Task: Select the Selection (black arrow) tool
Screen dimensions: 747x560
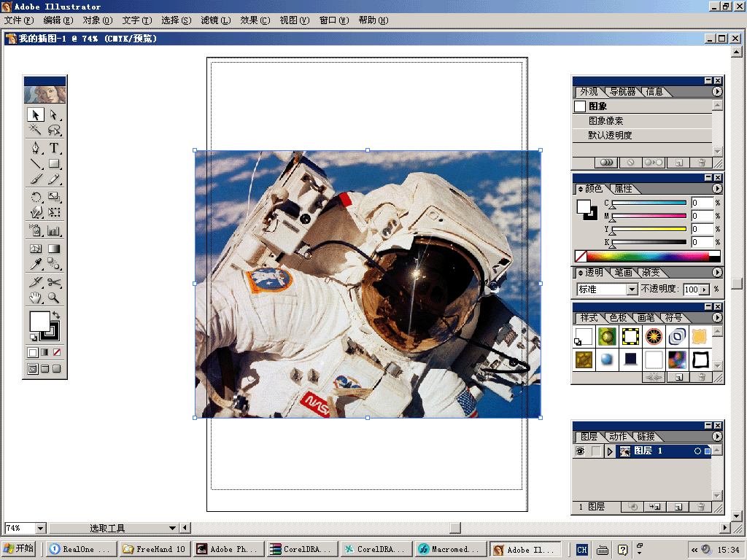Action: [x=35, y=114]
